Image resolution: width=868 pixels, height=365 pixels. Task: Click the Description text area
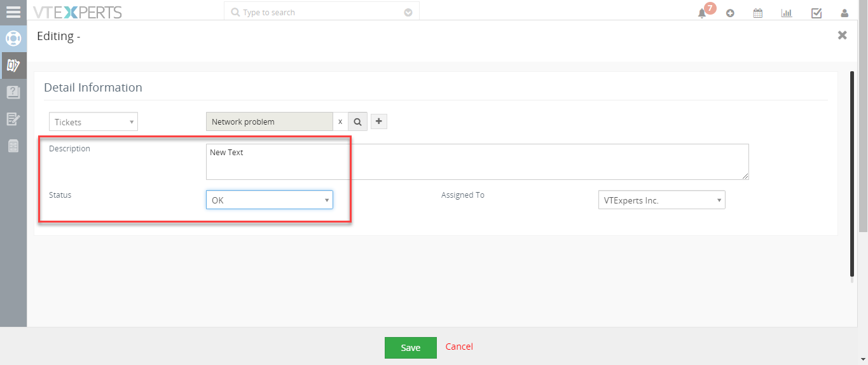point(478,162)
